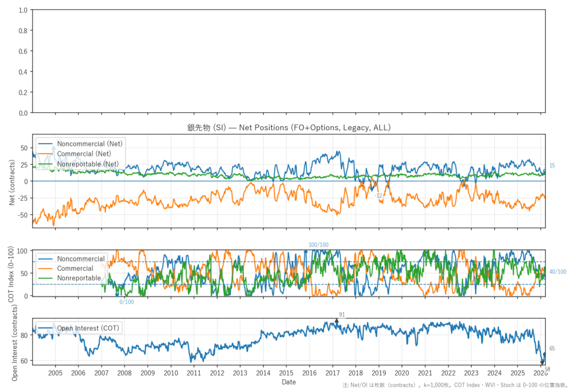
Task: Click the Noncommercial entry in COT Index legend
Action: [81, 259]
